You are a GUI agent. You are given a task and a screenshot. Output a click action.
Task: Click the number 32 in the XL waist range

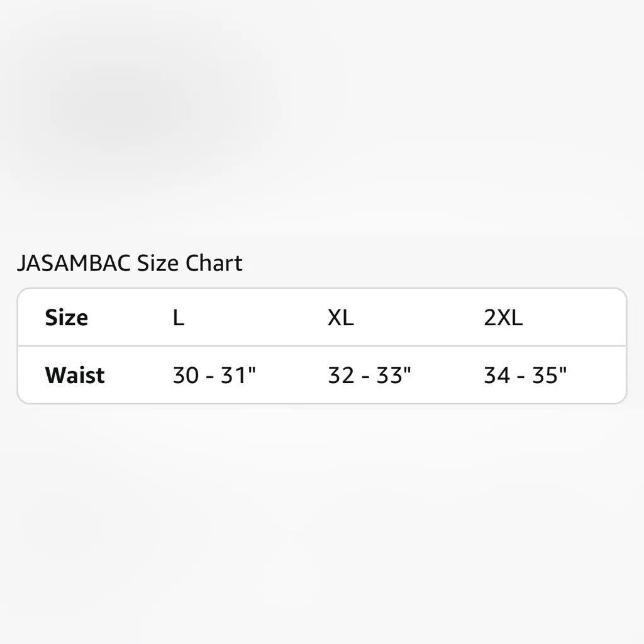pos(341,375)
